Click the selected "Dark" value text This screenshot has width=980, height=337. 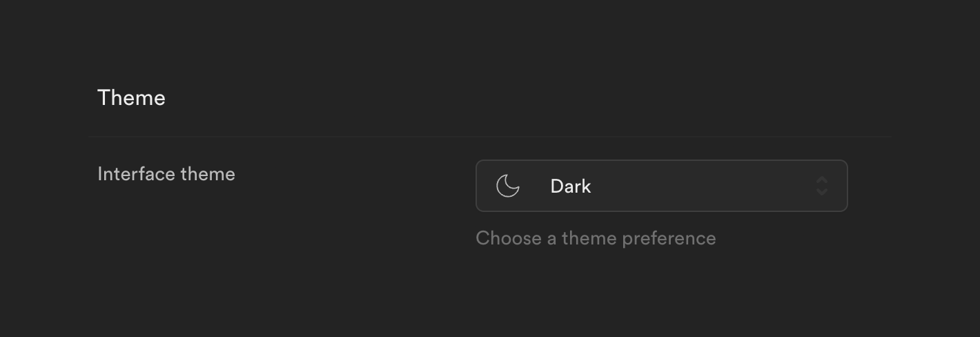[x=571, y=186]
